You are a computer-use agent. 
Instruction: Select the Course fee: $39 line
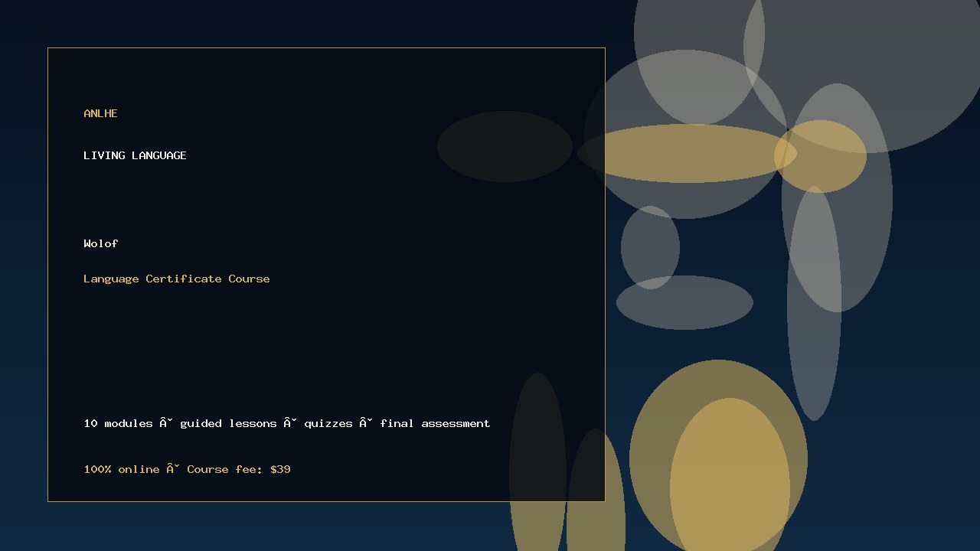(x=187, y=469)
